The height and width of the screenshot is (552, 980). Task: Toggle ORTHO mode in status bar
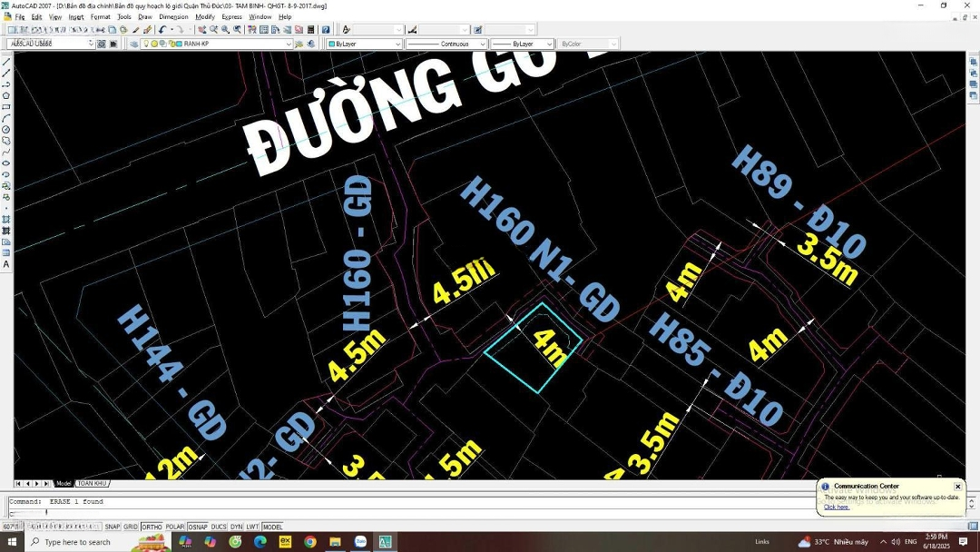152,527
